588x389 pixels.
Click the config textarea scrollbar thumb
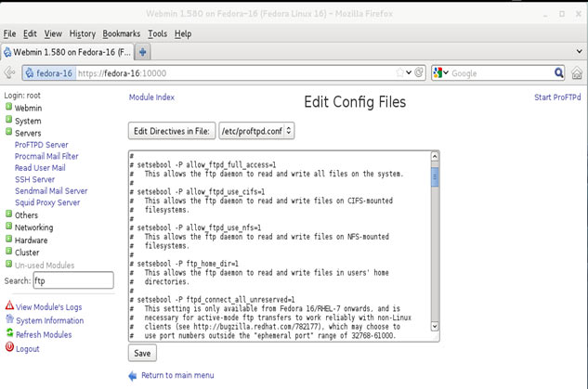tap(435, 177)
